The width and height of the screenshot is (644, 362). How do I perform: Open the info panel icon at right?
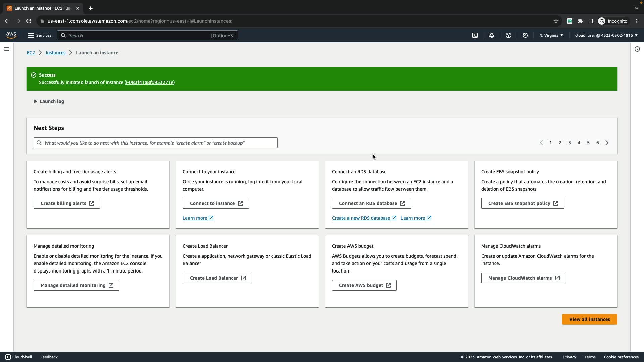point(637,49)
